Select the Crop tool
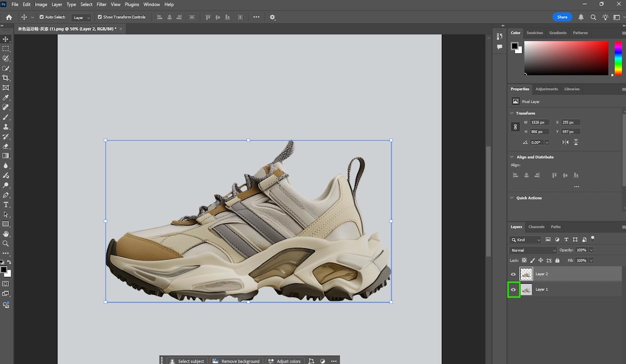 6,78
